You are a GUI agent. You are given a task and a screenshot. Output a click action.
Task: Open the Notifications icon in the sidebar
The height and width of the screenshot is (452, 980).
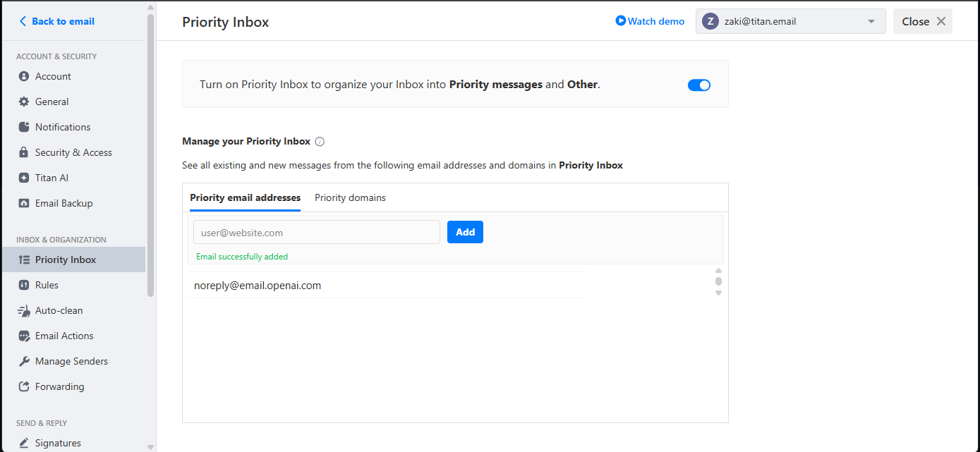click(x=24, y=127)
